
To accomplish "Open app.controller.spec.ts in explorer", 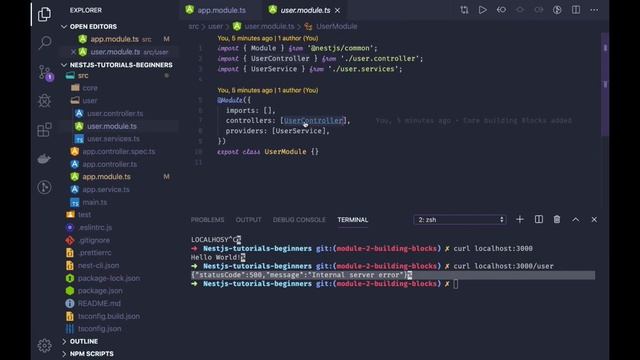I will (x=118, y=151).
